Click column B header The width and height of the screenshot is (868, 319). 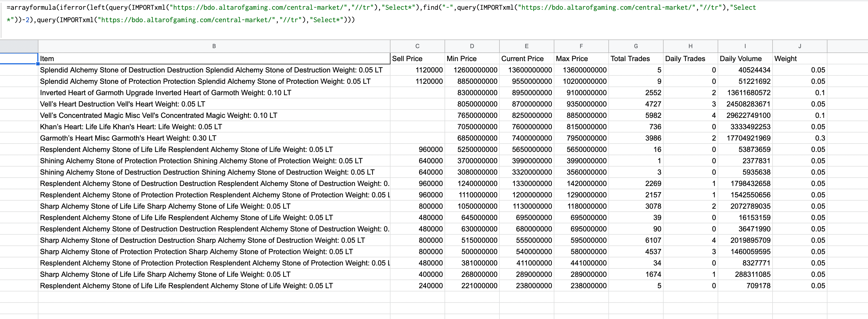(x=214, y=46)
